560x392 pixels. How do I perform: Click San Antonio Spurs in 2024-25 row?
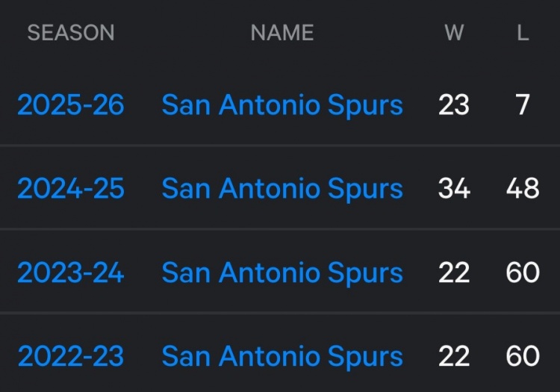(282, 189)
